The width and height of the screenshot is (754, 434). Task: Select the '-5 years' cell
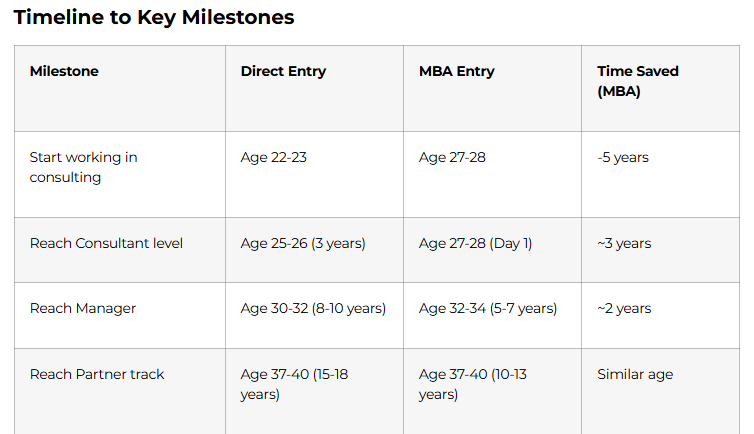point(623,158)
